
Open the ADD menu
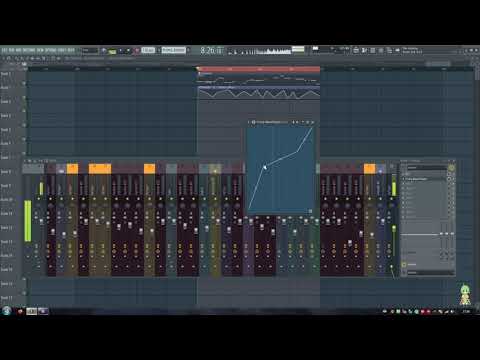click(18, 50)
